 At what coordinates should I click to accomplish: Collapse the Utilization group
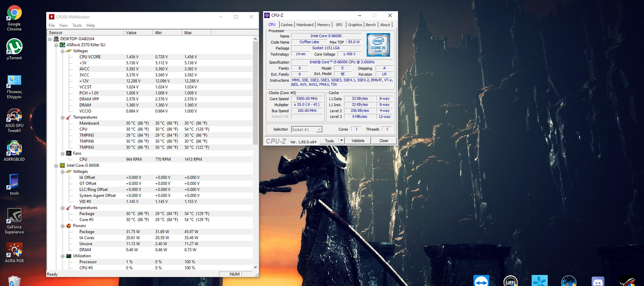pos(62,256)
